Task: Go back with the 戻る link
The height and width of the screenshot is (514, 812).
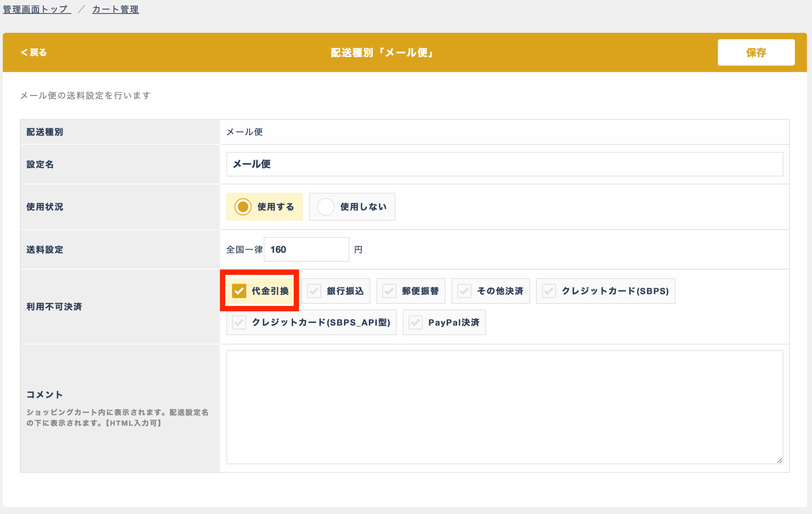Action: (34, 52)
